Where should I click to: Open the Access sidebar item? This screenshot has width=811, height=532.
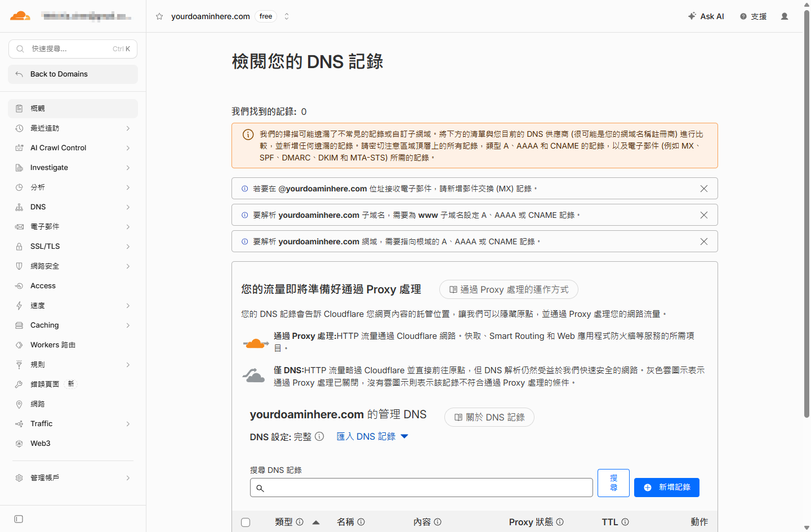click(x=73, y=286)
